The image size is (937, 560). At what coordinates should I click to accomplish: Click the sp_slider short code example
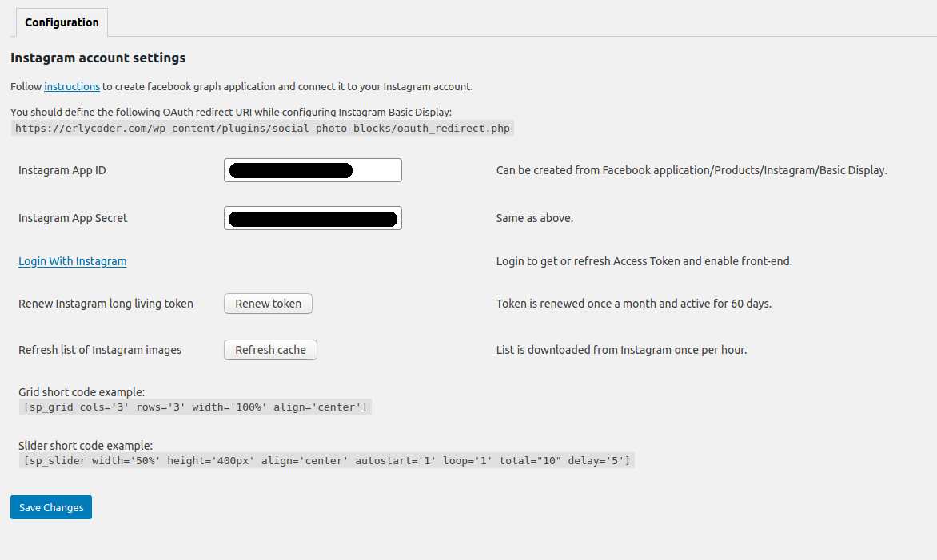point(326,460)
